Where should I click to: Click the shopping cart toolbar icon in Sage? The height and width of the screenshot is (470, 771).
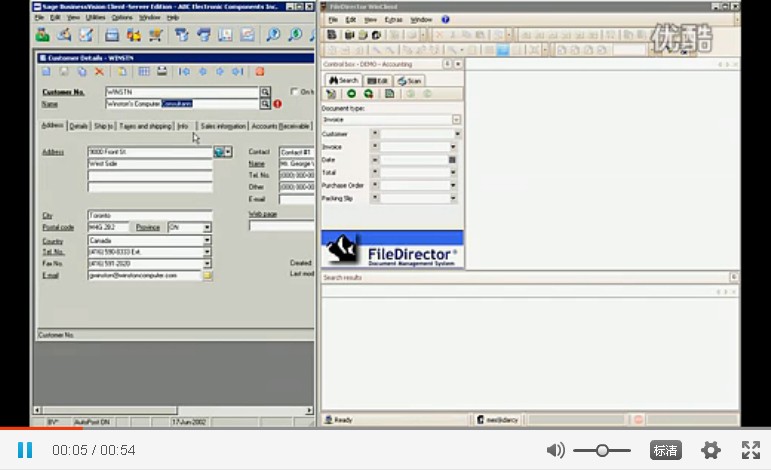[x=155, y=34]
